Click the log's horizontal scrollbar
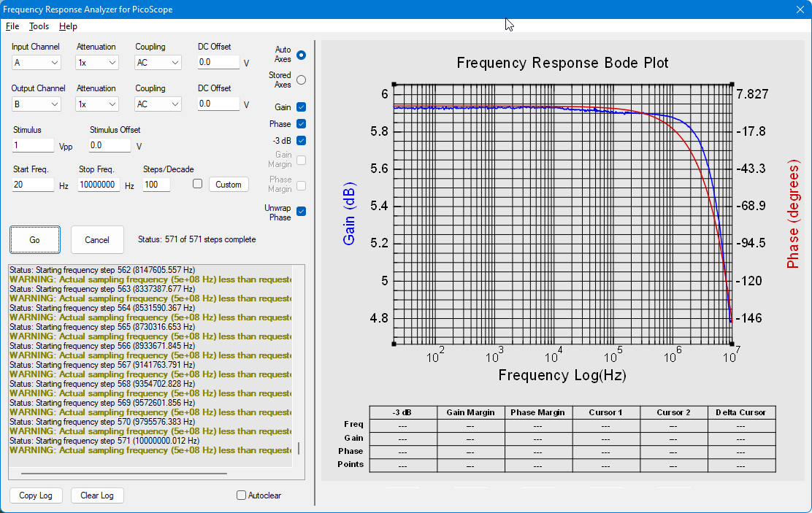The image size is (812, 513). pos(123,473)
